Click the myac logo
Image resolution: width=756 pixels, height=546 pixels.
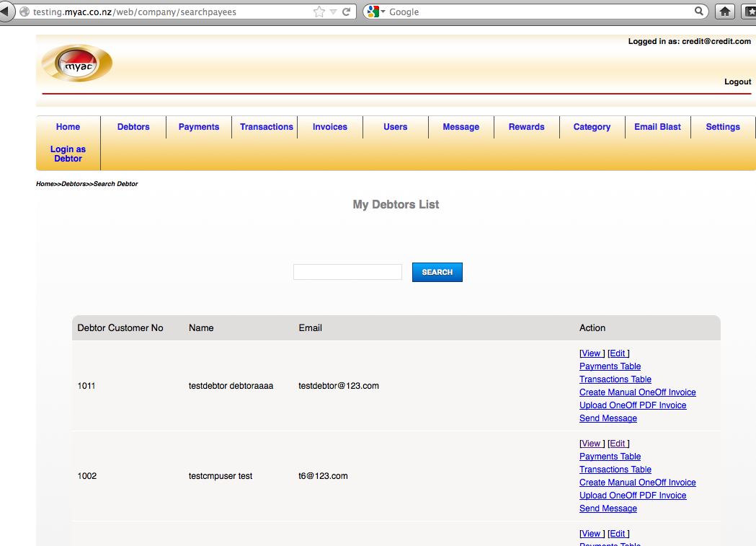click(x=77, y=63)
